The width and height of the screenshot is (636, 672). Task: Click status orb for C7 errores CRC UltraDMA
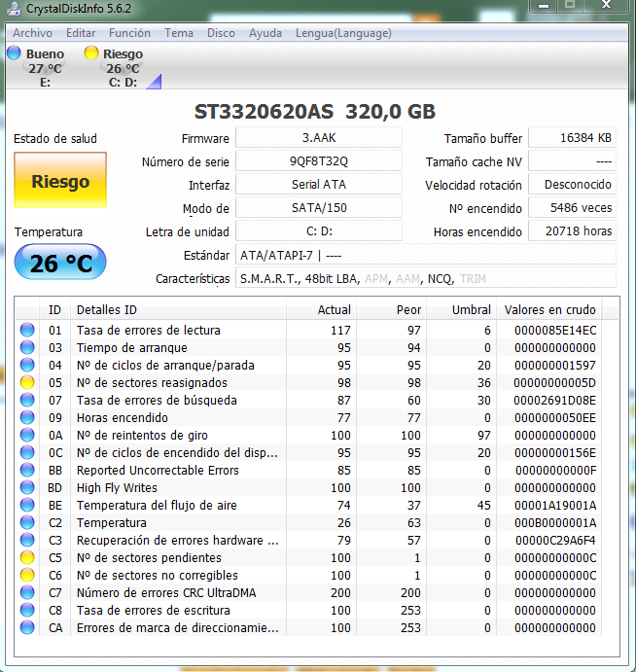point(27,592)
